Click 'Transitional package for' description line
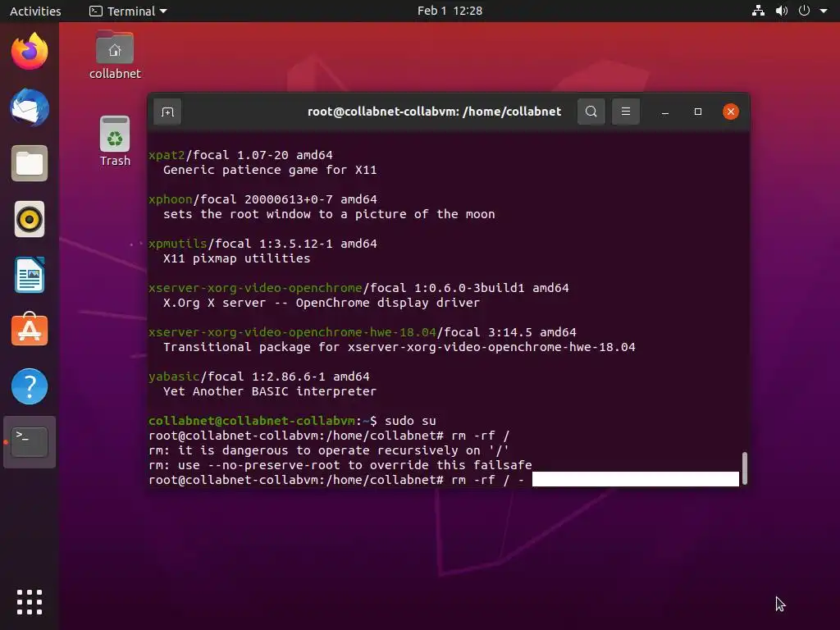 tap(399, 347)
